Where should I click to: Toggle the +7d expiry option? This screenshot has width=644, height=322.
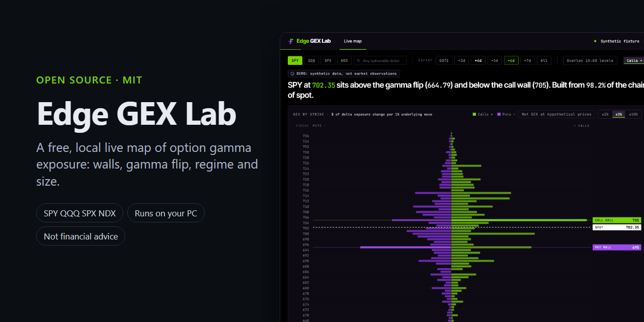tap(527, 60)
